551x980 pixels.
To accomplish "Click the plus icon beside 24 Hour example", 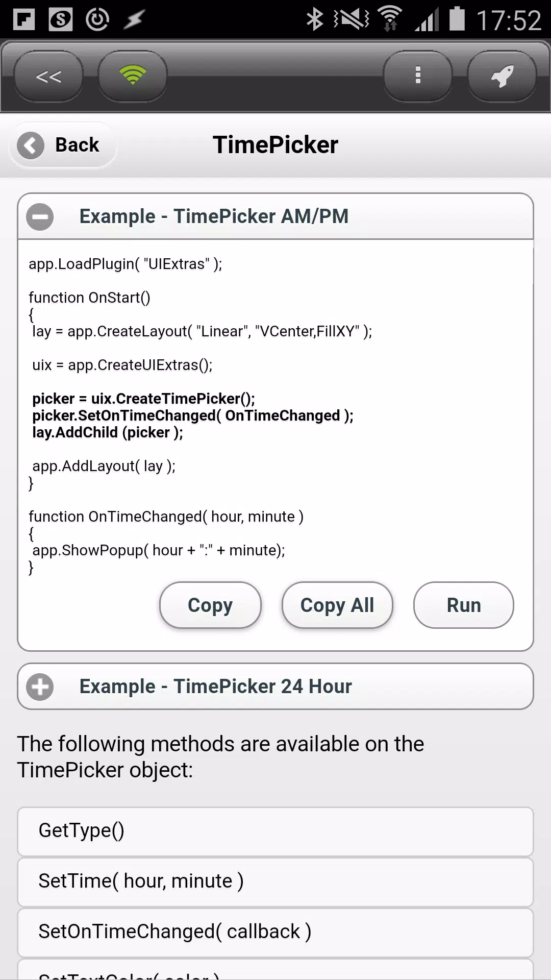I will click(x=40, y=687).
